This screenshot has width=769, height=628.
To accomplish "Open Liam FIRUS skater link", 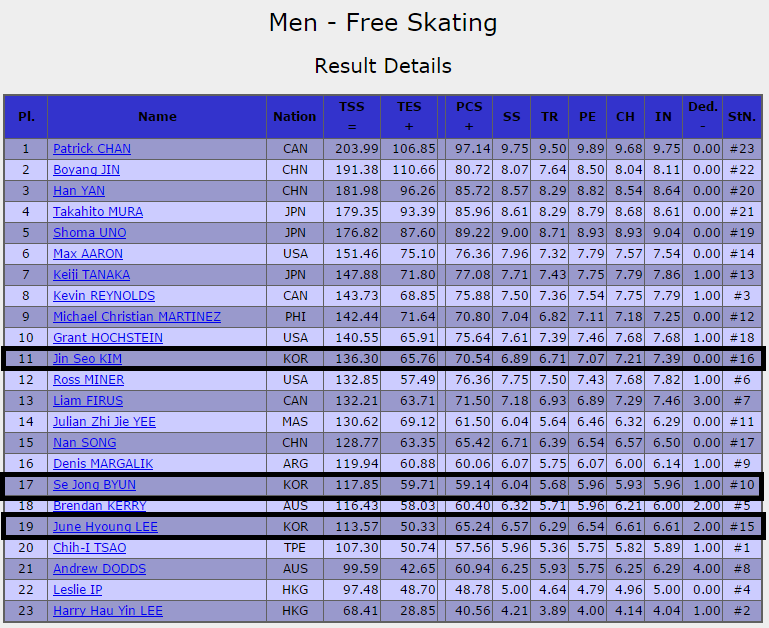I will point(88,401).
